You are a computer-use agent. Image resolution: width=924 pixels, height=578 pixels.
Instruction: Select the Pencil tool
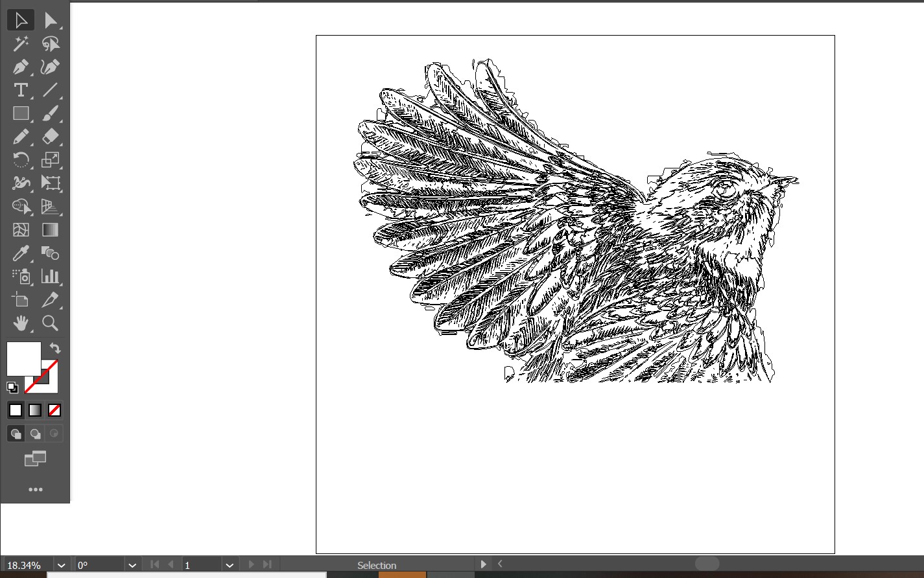pos(21,137)
